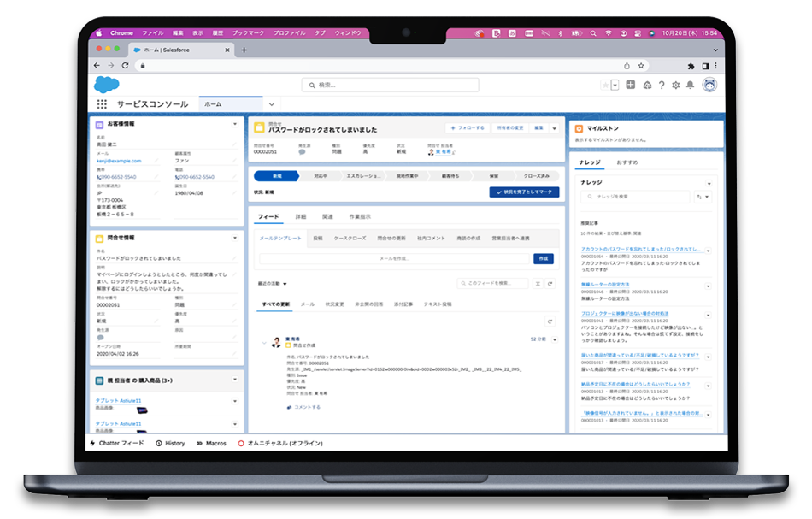This screenshot has width=812, height=519.
Task: Expand the 問合せ情報 panel menu
Action: pos(234,238)
